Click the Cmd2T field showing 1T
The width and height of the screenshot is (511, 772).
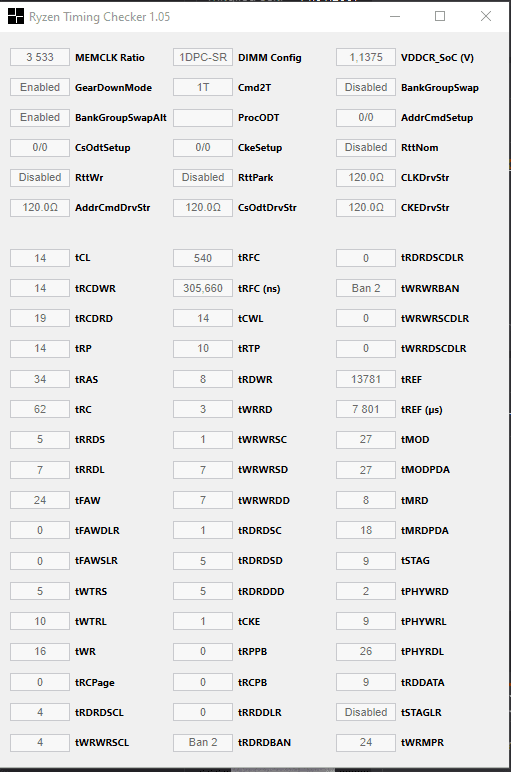(203, 87)
